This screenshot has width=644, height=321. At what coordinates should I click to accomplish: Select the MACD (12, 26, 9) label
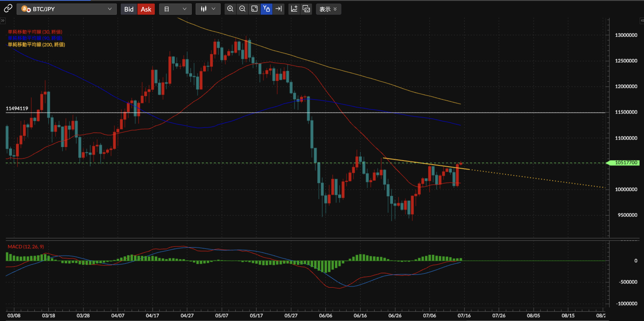(x=26, y=246)
